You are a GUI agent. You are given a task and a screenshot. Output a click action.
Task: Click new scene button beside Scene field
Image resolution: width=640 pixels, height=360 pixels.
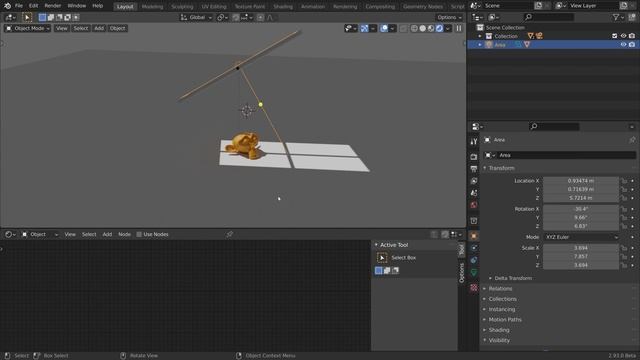pyautogui.click(x=538, y=6)
